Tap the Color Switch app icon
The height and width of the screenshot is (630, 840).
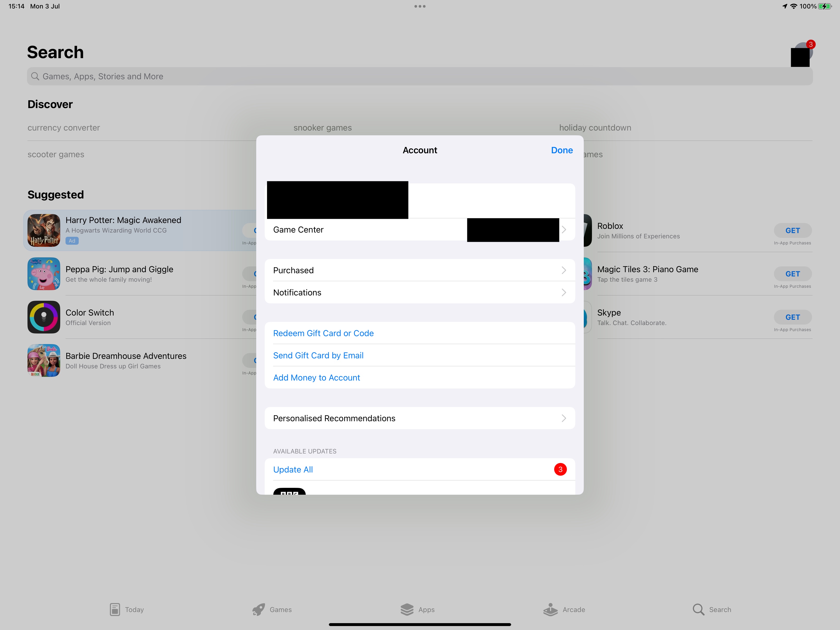(x=44, y=317)
